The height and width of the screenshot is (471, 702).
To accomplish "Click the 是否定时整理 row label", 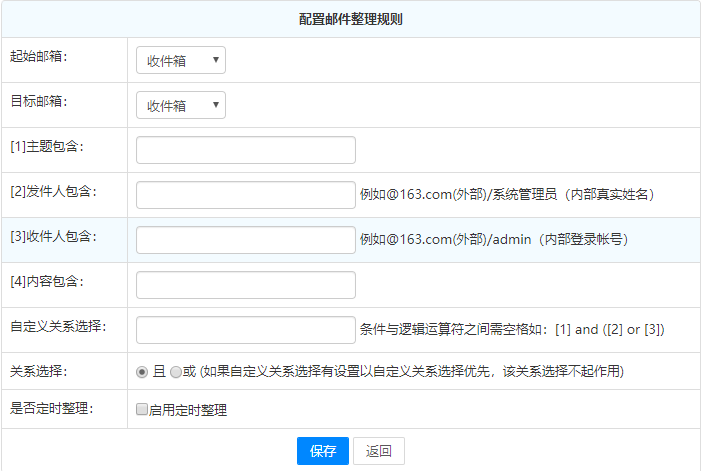I will point(51,408).
